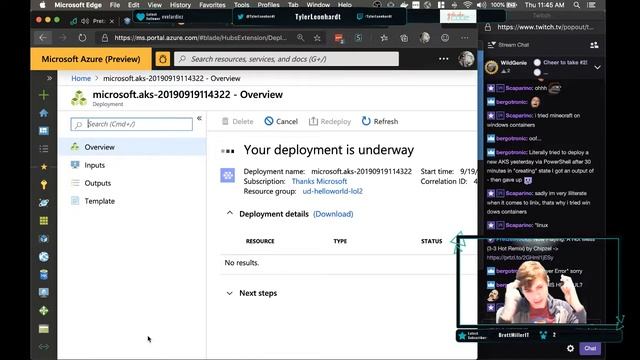Select Overview in deployment menu

132,147
